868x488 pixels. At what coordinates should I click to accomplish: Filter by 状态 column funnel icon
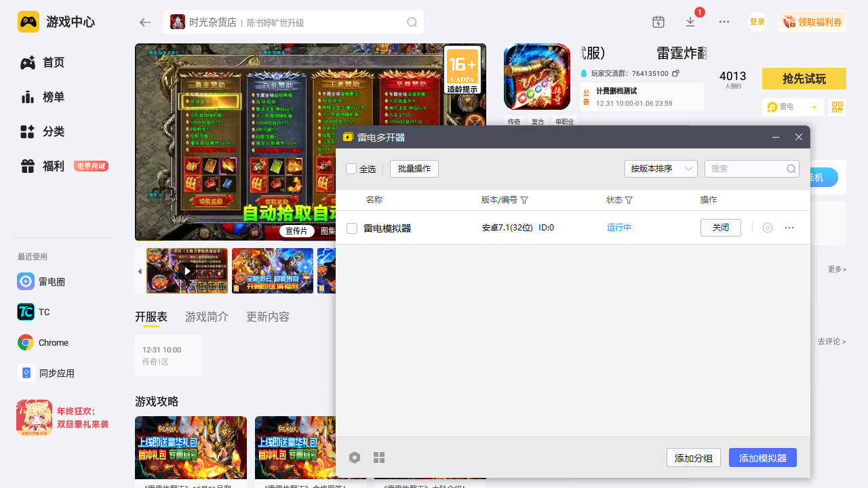[x=629, y=200]
